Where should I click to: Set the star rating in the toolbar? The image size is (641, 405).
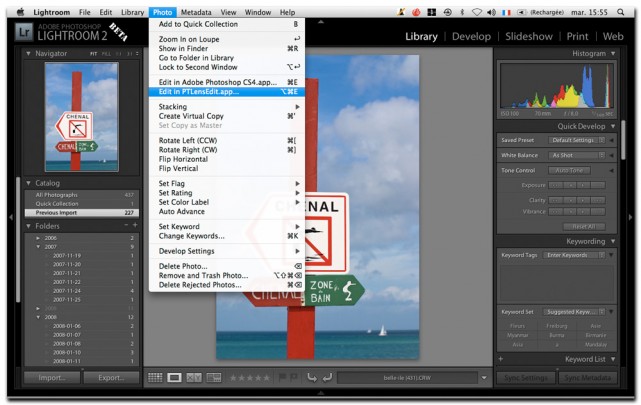(249, 378)
